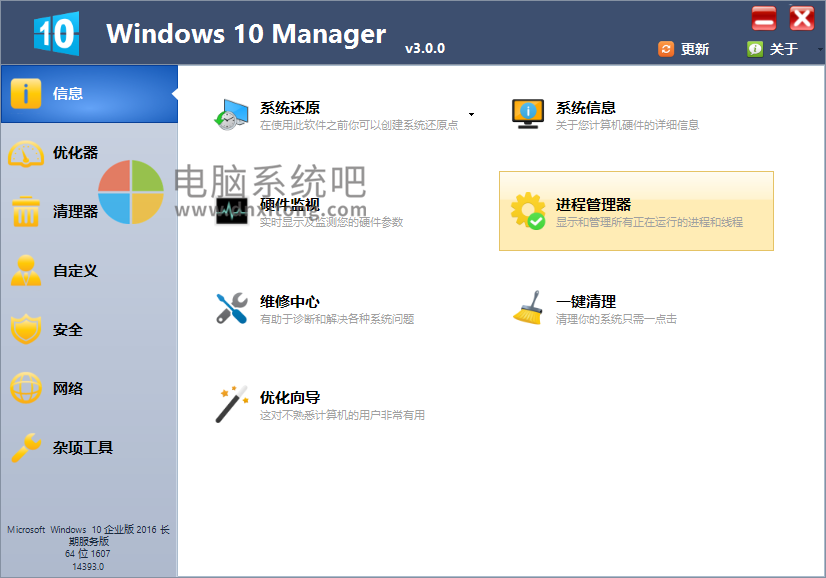Viewport: 826px width, 578px height.
Task: Click the v3.0.0 version text
Action: (x=425, y=48)
